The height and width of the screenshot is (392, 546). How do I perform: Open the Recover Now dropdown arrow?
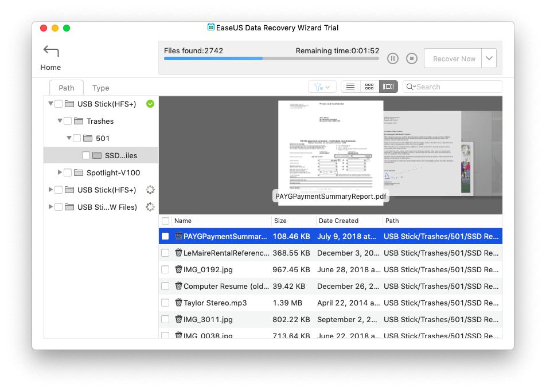pos(489,58)
